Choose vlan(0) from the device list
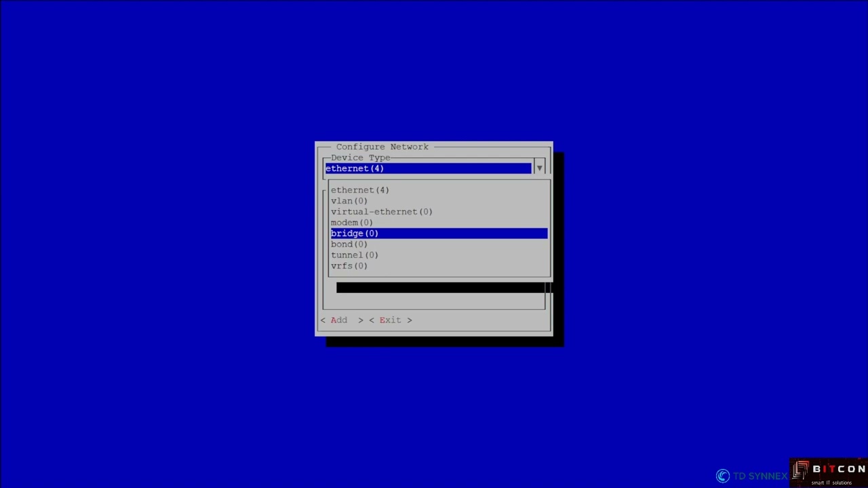 tap(439, 201)
